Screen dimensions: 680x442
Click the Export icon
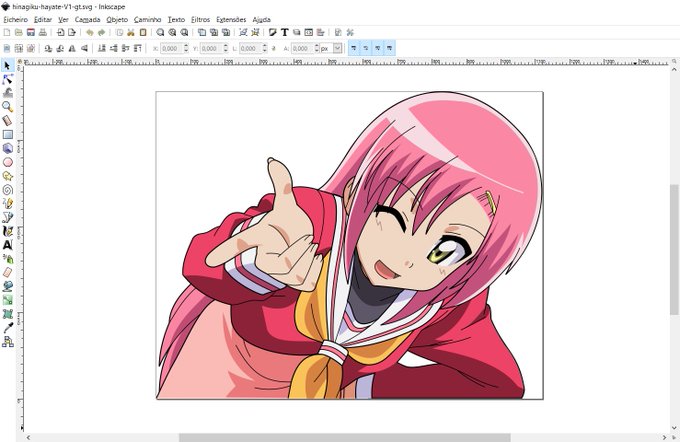pos(72,33)
